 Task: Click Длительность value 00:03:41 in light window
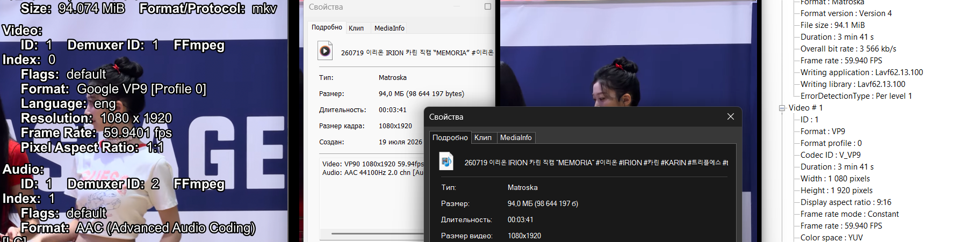(393, 110)
